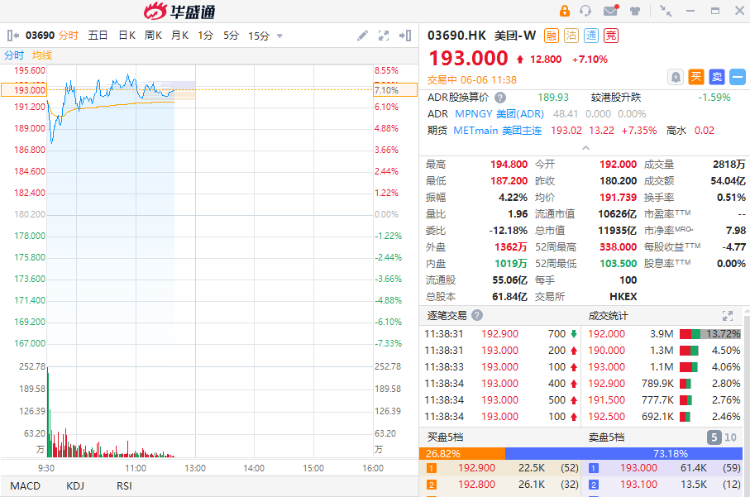This screenshot has width=750, height=497.
Task: Show 5 levels of order book
Action: coord(714,437)
